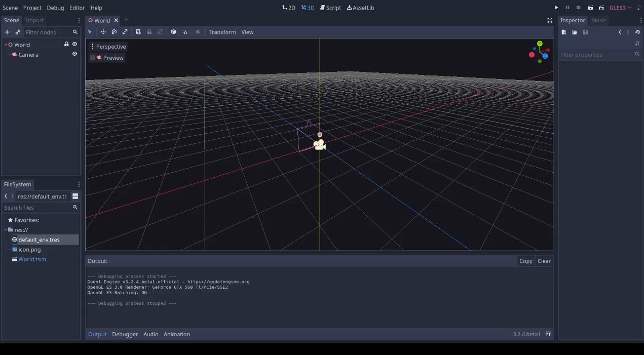Create new resource in Inspector

coord(563,32)
